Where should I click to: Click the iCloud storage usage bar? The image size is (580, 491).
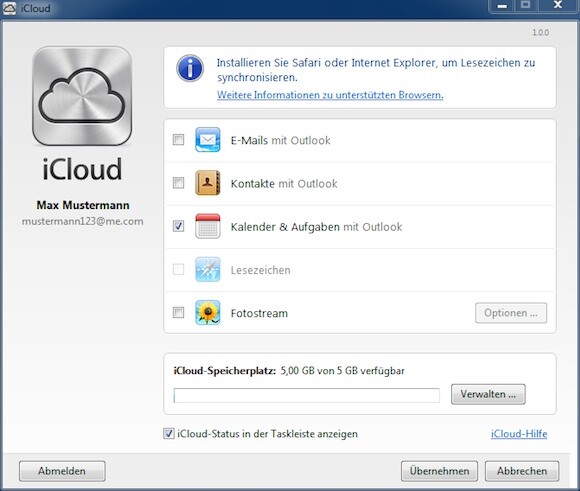click(307, 395)
